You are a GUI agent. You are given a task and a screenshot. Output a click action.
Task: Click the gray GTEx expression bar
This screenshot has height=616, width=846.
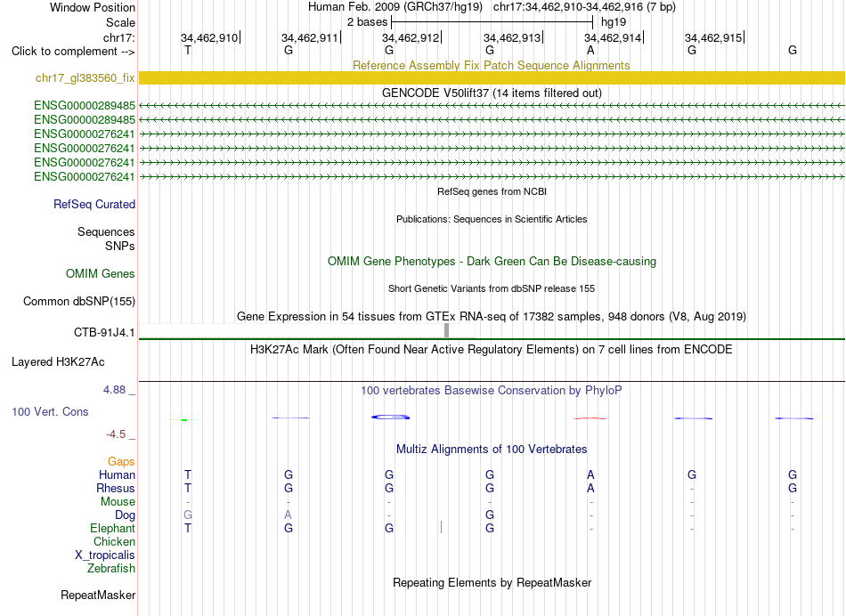pyautogui.click(x=446, y=330)
